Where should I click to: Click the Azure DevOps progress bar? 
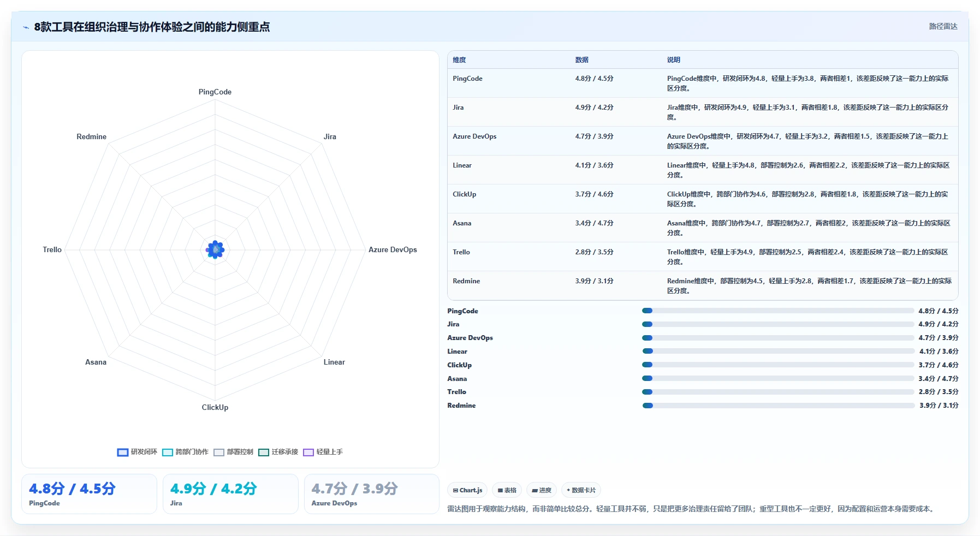click(x=778, y=338)
